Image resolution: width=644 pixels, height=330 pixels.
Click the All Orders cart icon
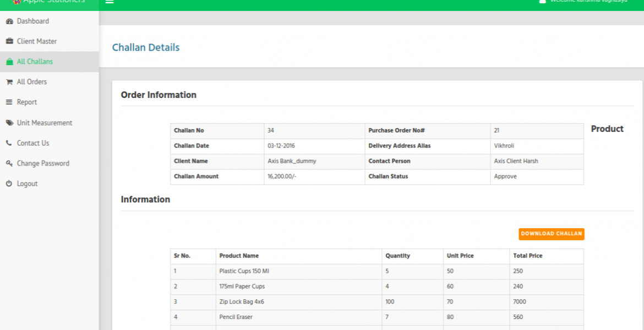pyautogui.click(x=9, y=82)
